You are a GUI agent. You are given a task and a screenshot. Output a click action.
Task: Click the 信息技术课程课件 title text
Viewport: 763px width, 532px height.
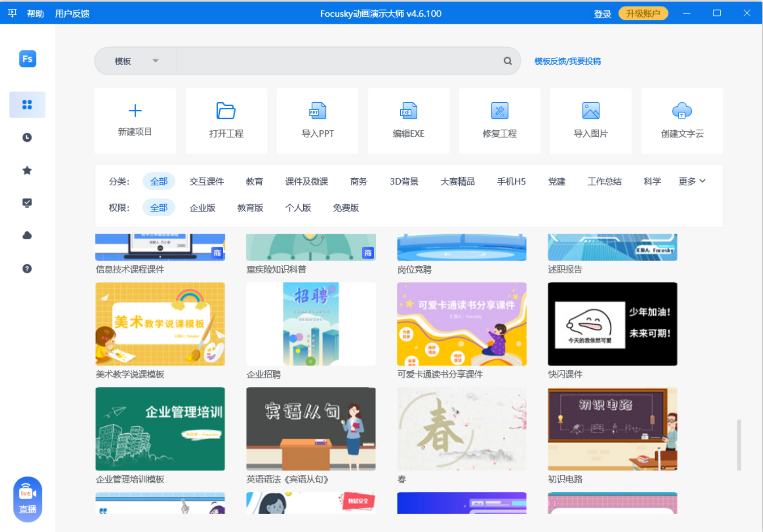(130, 269)
